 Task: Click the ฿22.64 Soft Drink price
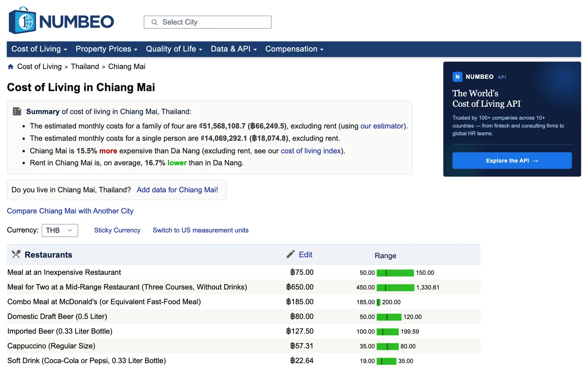coord(302,361)
